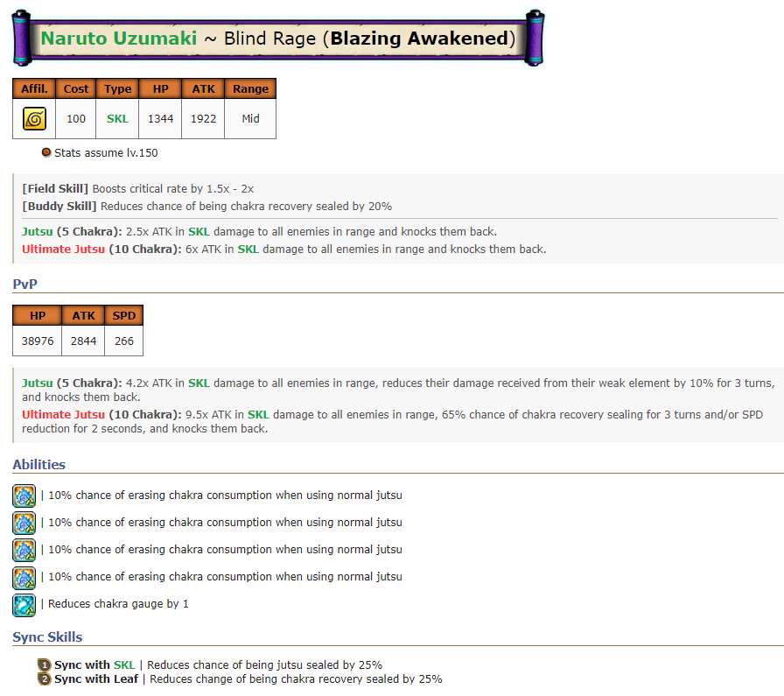Viewport: 784px width, 696px height.
Task: Click Blazing Awakened in the title banner
Action: 419,39
